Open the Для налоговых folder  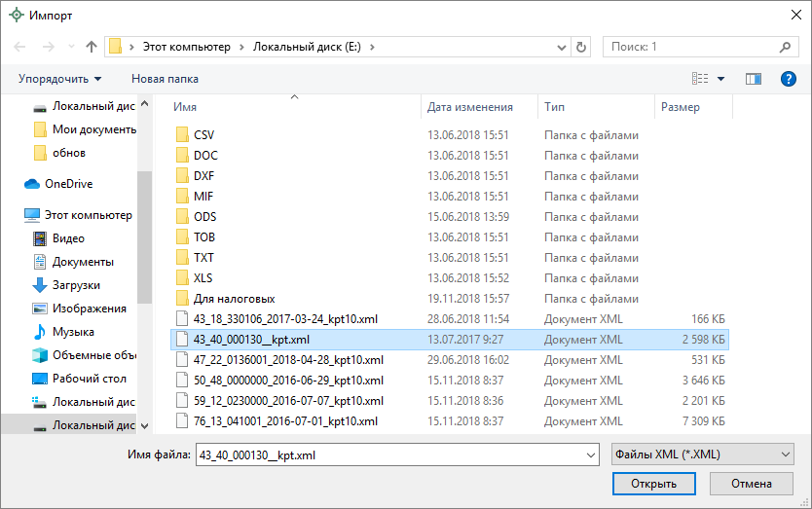pyautogui.click(x=234, y=299)
